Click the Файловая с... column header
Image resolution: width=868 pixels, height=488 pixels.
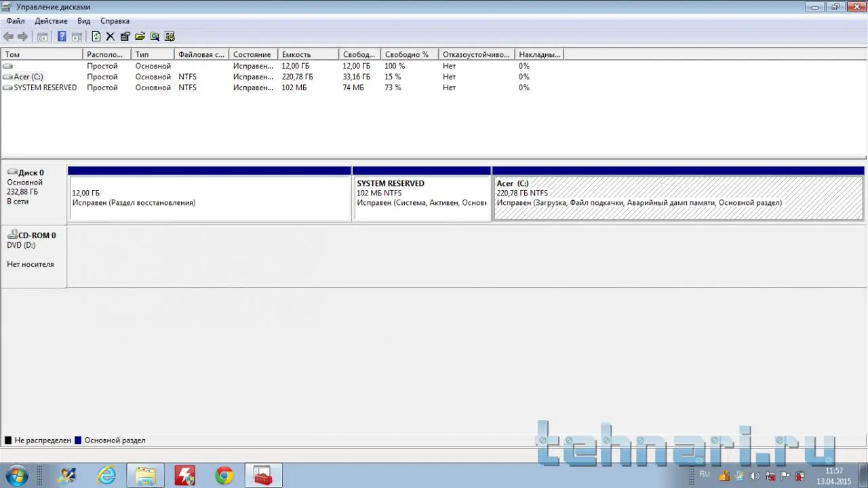[x=201, y=54]
